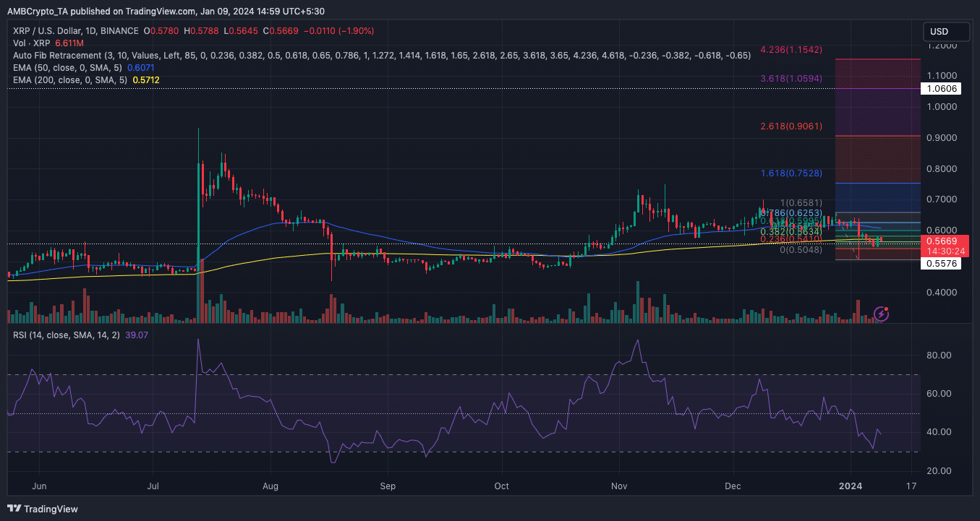Viewport: 980px width, 521px height.
Task: Select the EMA 200 indicator legend
Action: point(70,80)
